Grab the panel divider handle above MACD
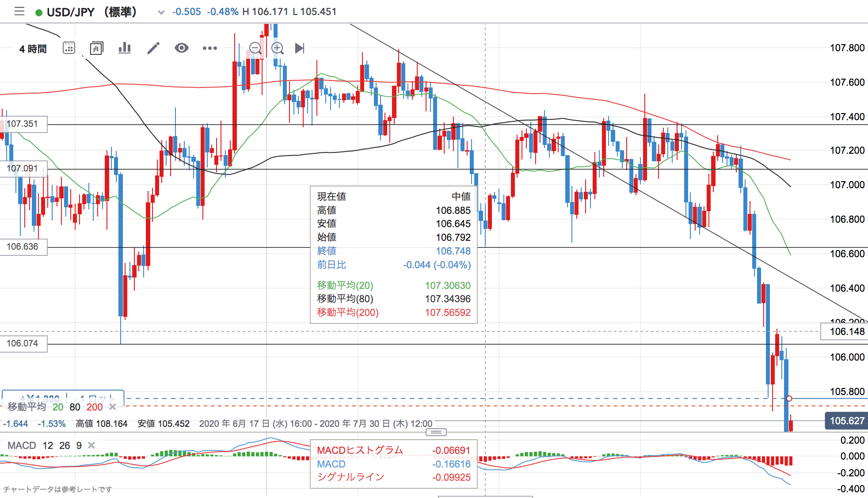The height and width of the screenshot is (498, 868). coord(436,432)
